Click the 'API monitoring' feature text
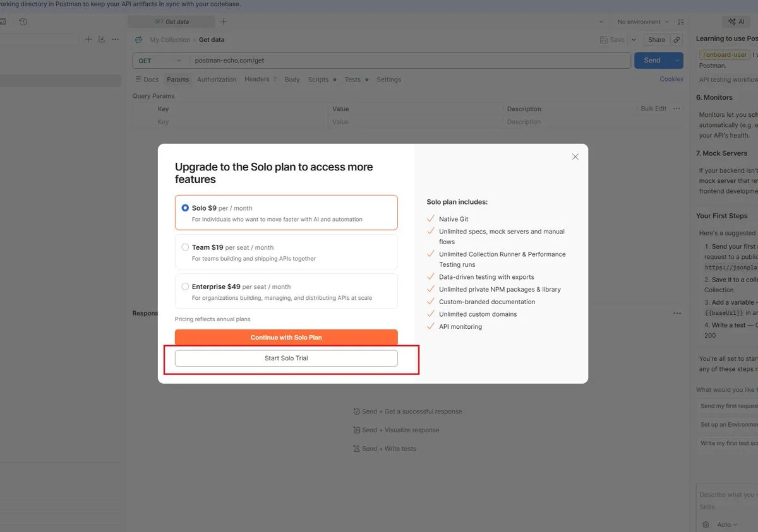 pyautogui.click(x=460, y=327)
